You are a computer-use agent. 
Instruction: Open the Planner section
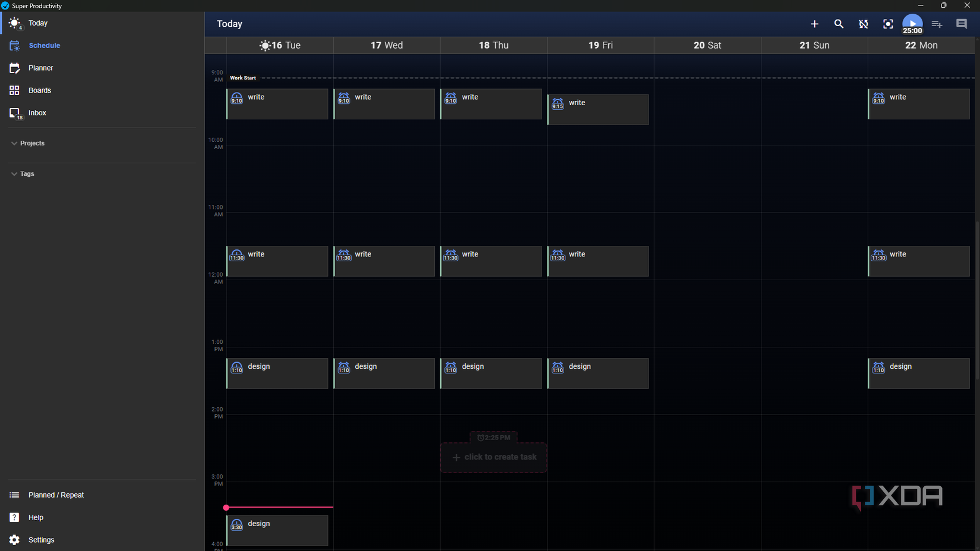click(x=102, y=68)
